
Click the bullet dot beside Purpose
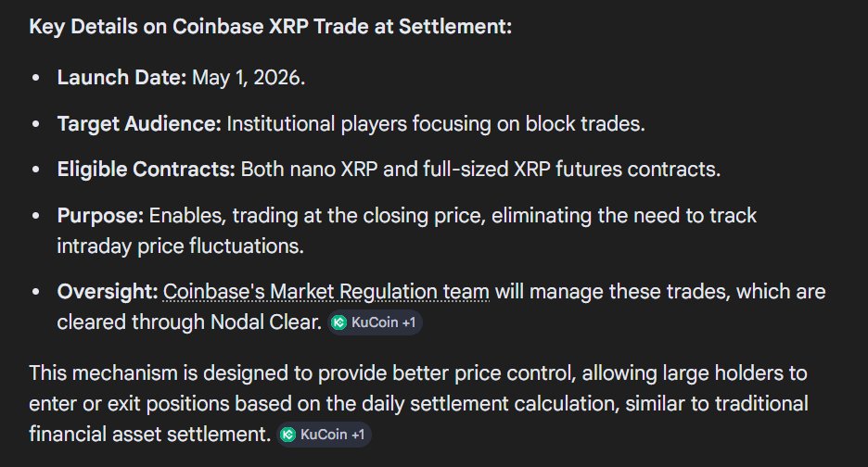pos(36,217)
